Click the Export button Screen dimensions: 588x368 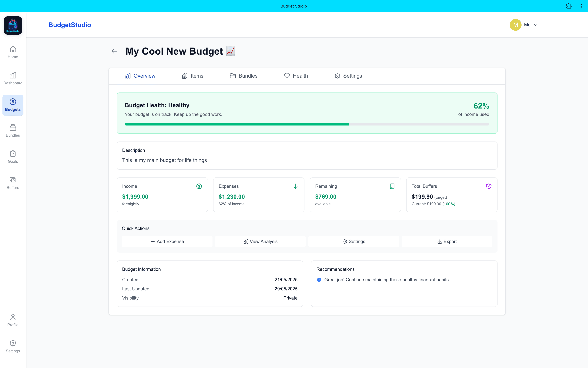click(x=447, y=242)
